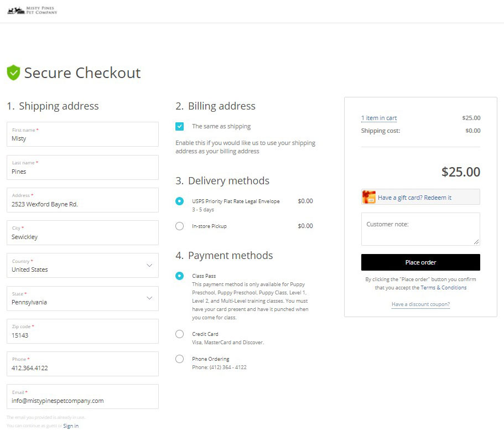Click the gift card icon
Screen dimensions: 504x430
369,197
